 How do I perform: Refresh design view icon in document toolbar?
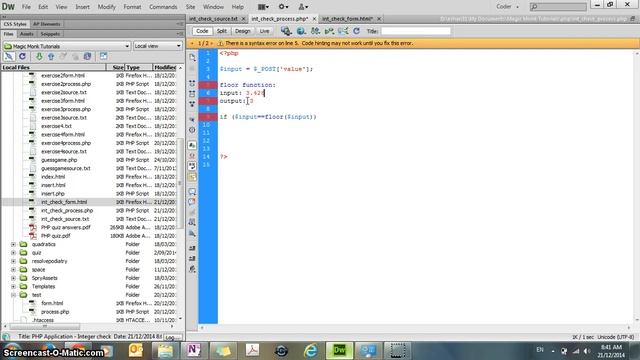(x=356, y=31)
